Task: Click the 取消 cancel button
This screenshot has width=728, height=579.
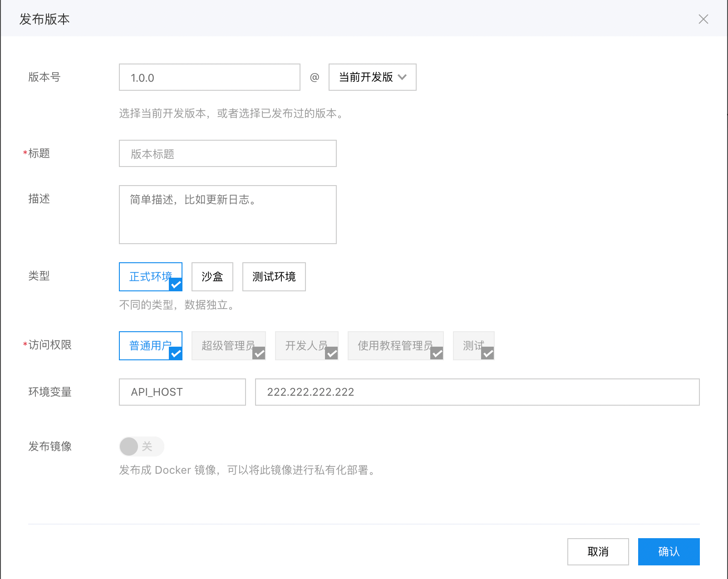Action: coord(598,552)
